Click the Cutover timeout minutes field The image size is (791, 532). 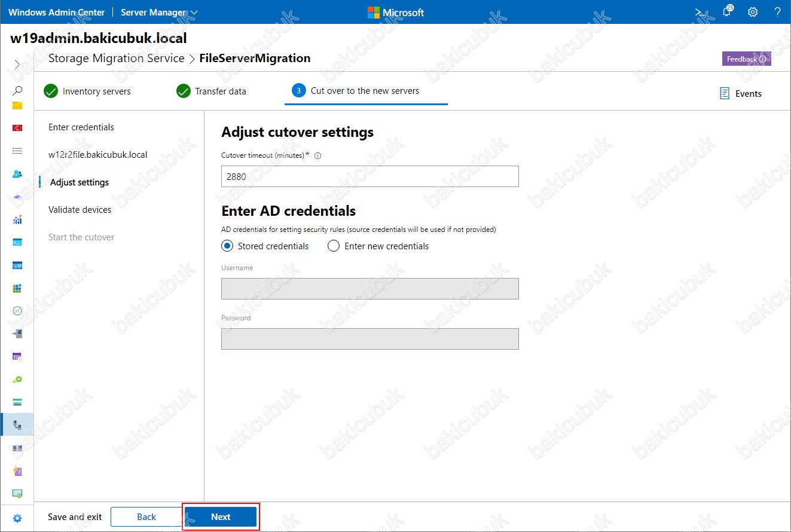(370, 176)
